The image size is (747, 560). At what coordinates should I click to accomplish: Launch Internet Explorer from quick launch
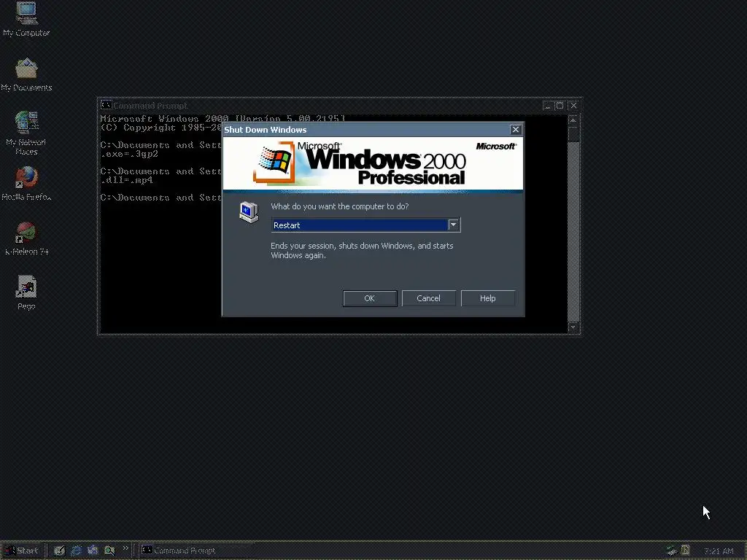(x=76, y=551)
